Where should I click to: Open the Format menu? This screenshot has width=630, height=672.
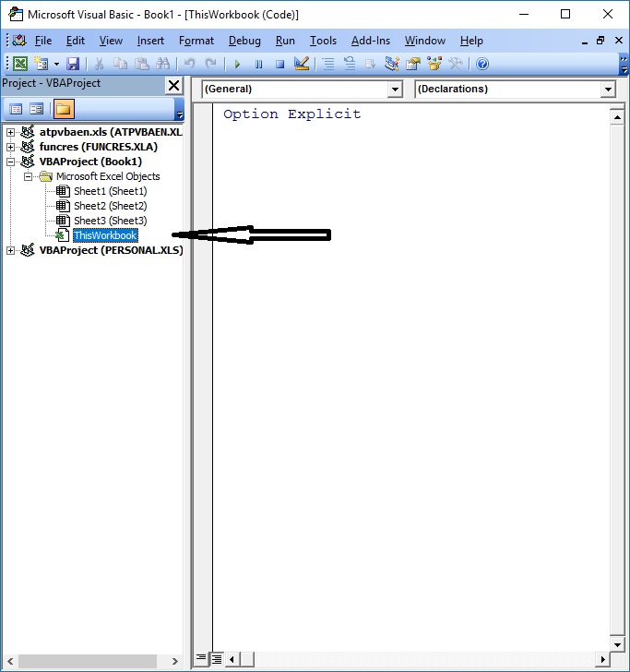[x=196, y=41]
